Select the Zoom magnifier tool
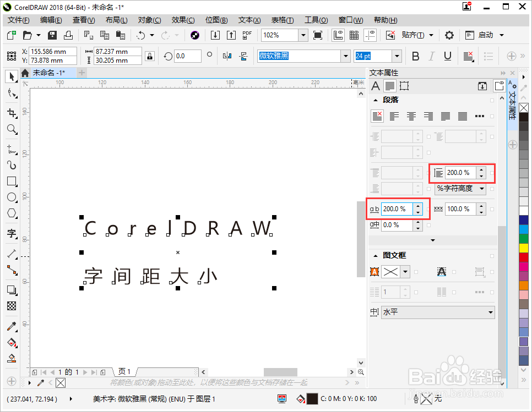Image resolution: width=532 pixels, height=412 pixels. (12, 129)
